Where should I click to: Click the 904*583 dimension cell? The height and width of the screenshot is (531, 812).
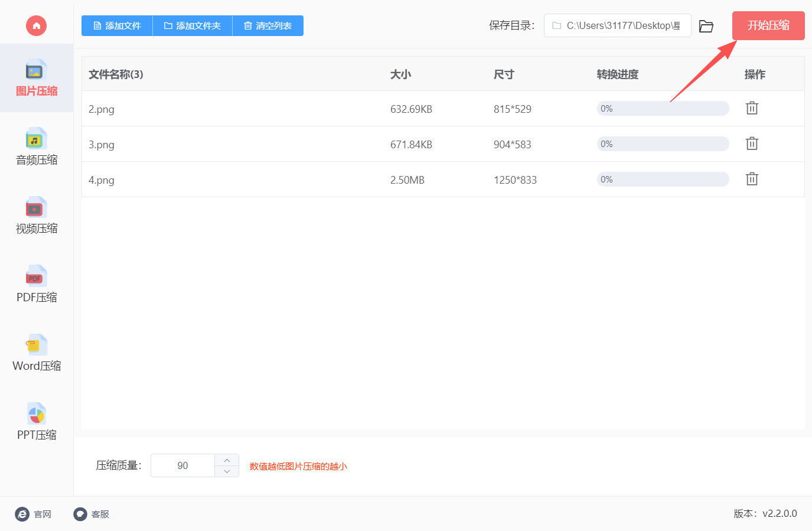point(513,145)
